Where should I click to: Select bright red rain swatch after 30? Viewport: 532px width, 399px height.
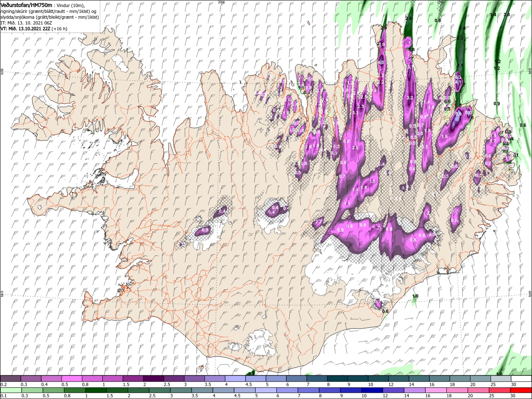(x=522, y=390)
